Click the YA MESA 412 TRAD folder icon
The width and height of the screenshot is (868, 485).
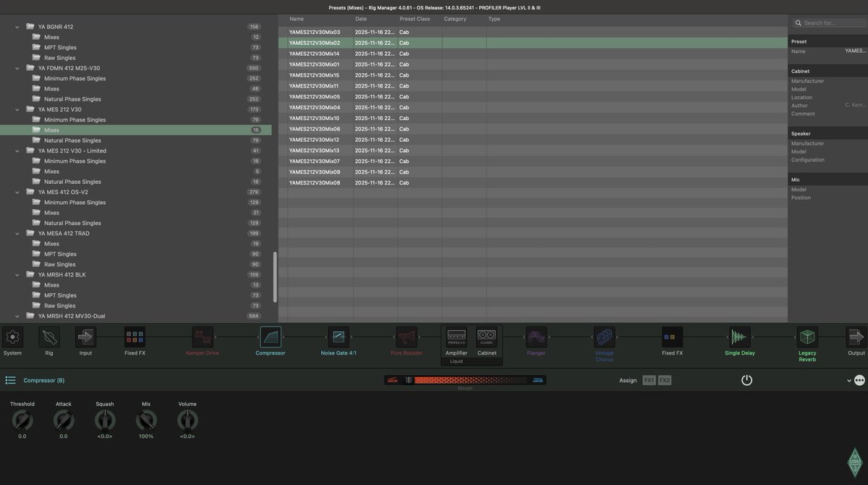click(30, 233)
